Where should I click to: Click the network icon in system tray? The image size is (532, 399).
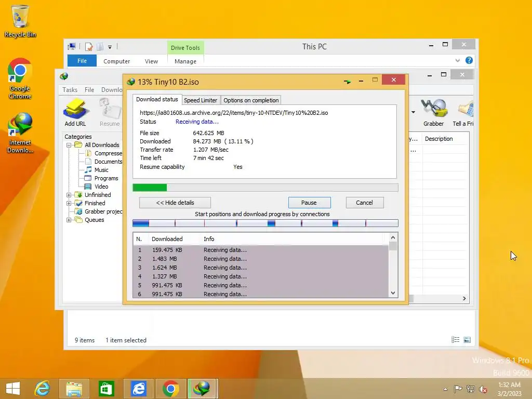coord(471,389)
